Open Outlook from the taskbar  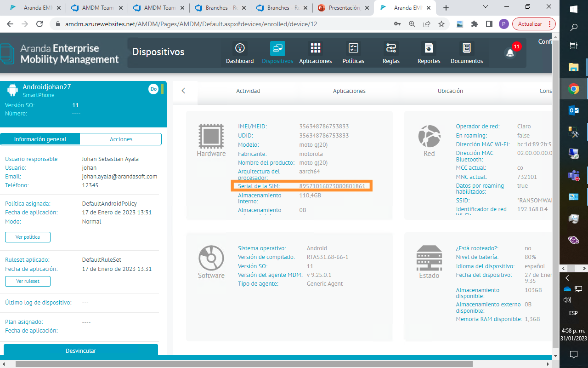[574, 110]
